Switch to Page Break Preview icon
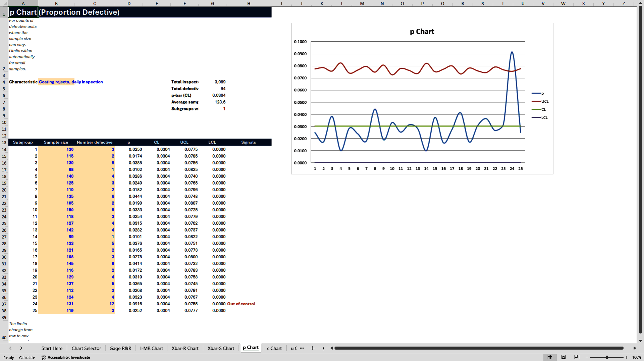 577,357
